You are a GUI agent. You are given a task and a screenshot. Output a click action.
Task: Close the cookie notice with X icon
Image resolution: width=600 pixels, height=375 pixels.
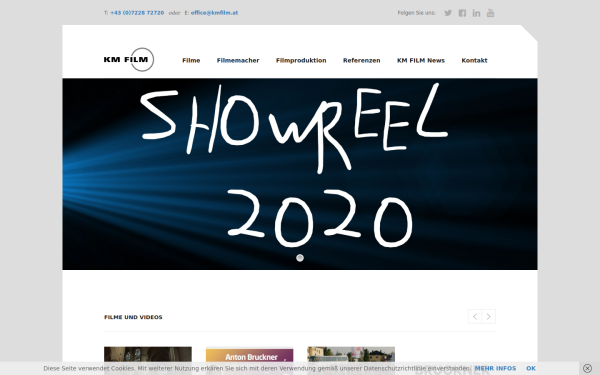point(587,368)
